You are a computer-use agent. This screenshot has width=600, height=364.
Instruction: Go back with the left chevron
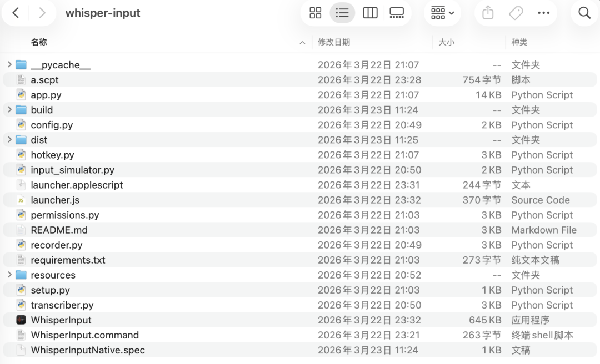pyautogui.click(x=16, y=13)
